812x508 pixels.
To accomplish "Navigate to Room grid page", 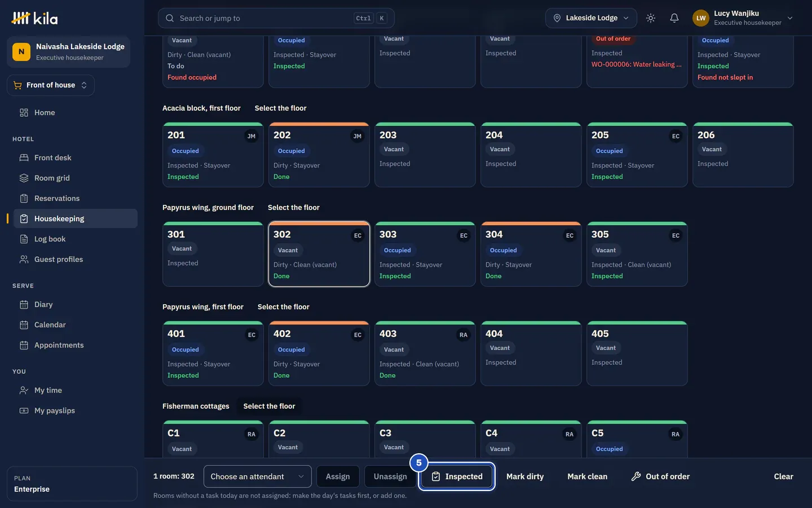I will 76,178.
